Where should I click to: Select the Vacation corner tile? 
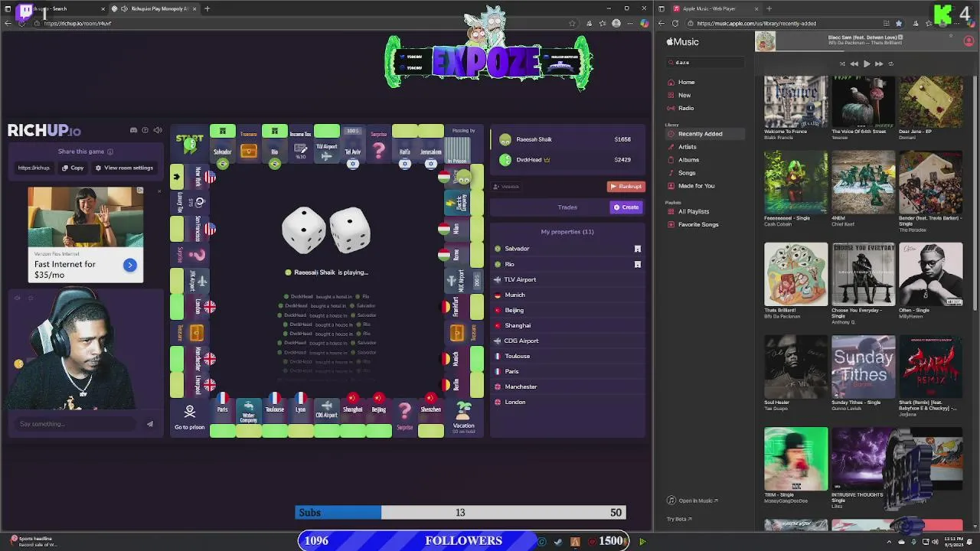463,417
